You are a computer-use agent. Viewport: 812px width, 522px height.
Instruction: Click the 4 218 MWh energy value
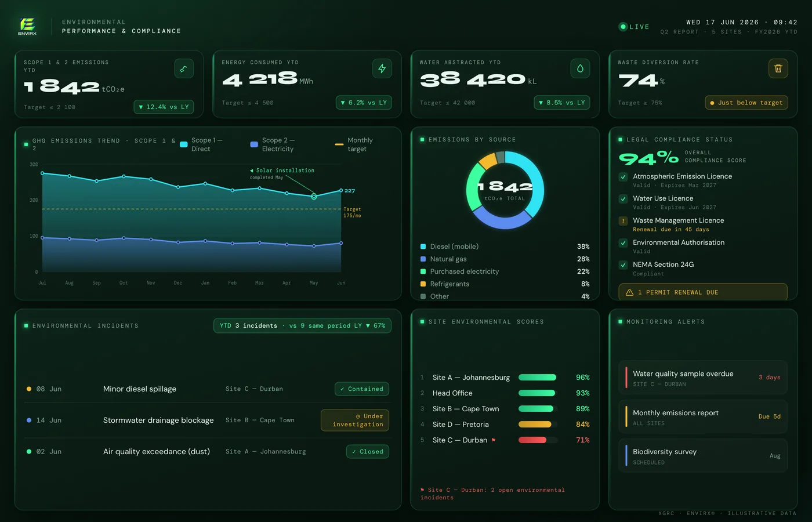coord(267,79)
